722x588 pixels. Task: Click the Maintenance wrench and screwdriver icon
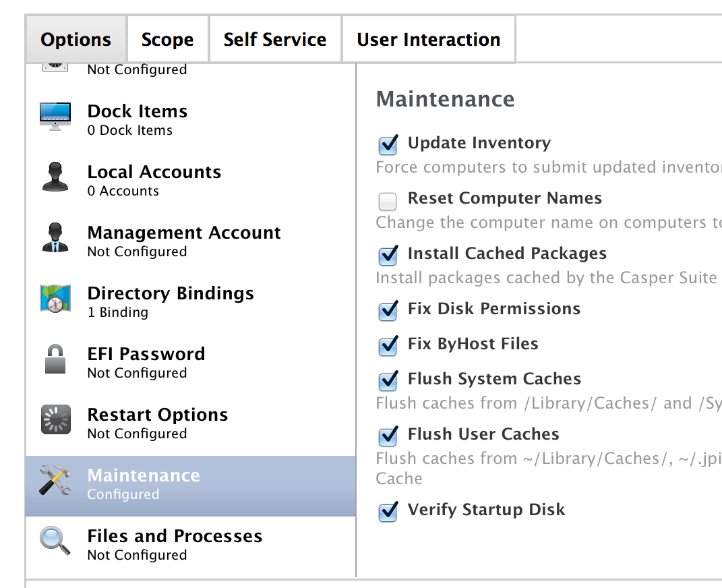coord(55,481)
